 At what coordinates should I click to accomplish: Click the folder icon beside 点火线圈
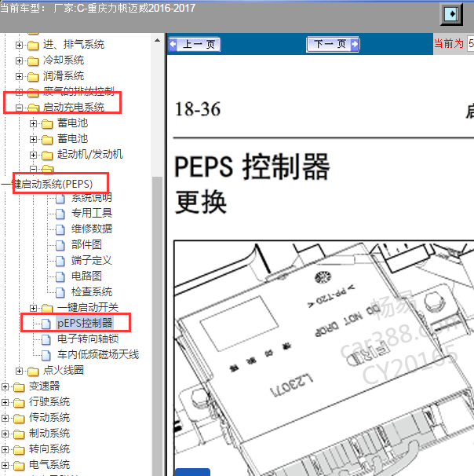(x=33, y=372)
